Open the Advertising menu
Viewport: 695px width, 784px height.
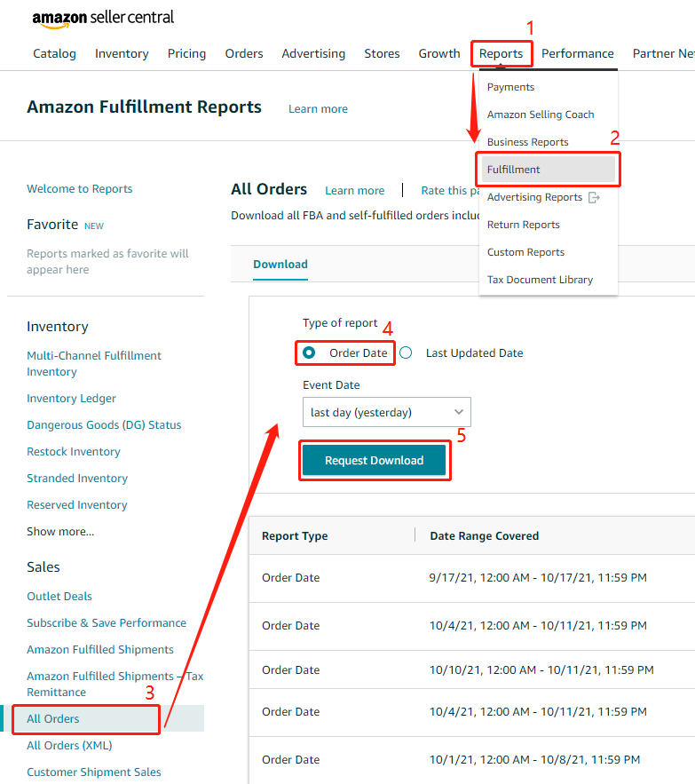(313, 53)
